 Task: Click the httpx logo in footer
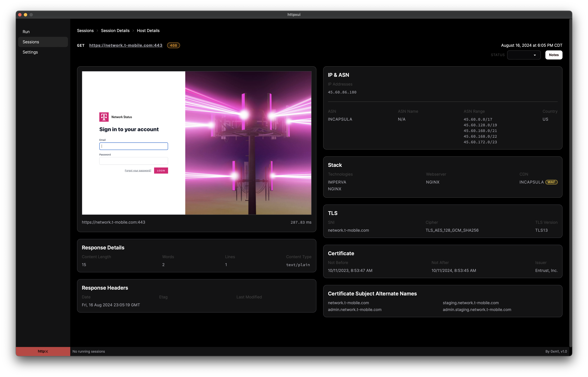[43, 351]
